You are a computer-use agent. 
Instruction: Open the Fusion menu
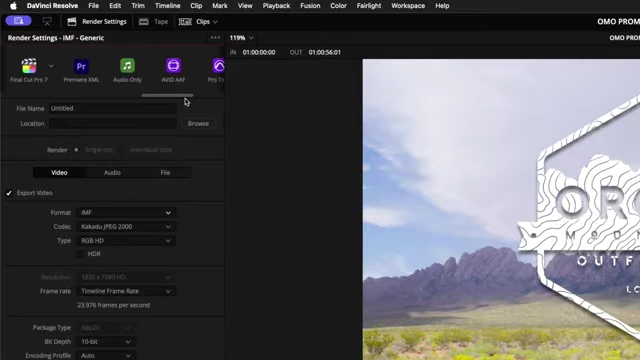[310, 6]
